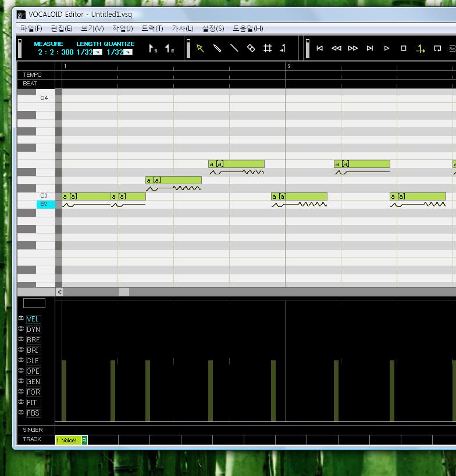456x476 pixels.
Task: Click the rewind transport icon
Action: (x=336, y=49)
